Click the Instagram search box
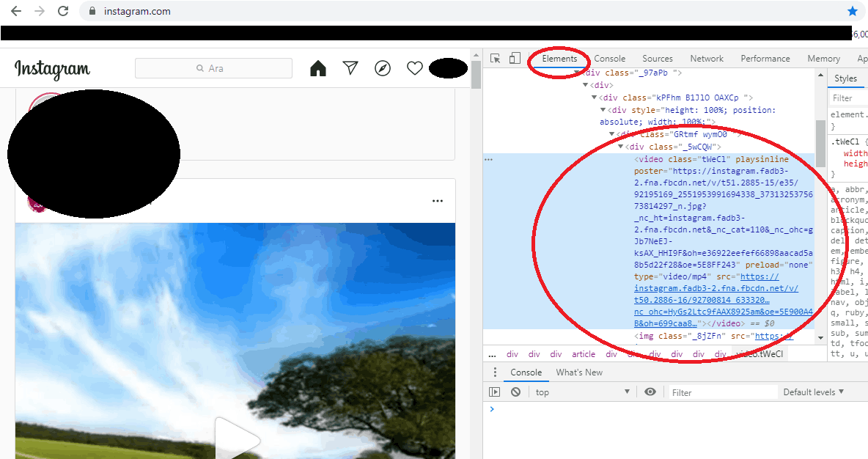Viewport: 868px width, 459px height. tap(213, 68)
